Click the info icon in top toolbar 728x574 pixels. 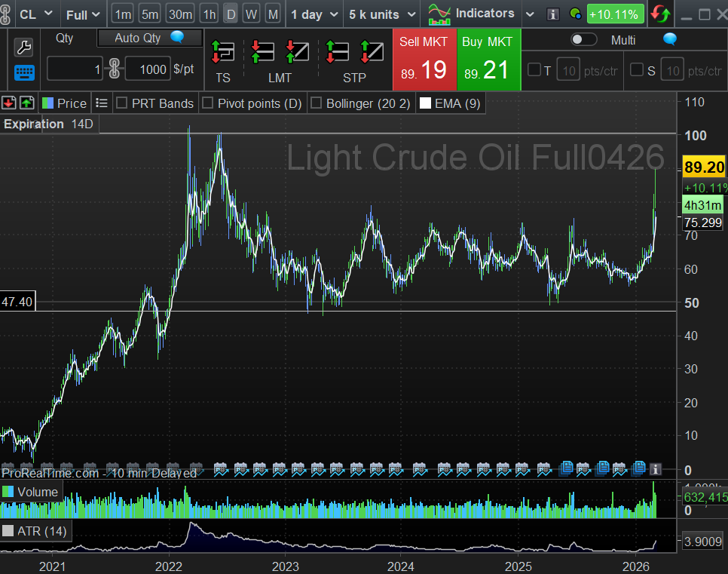[x=553, y=14]
